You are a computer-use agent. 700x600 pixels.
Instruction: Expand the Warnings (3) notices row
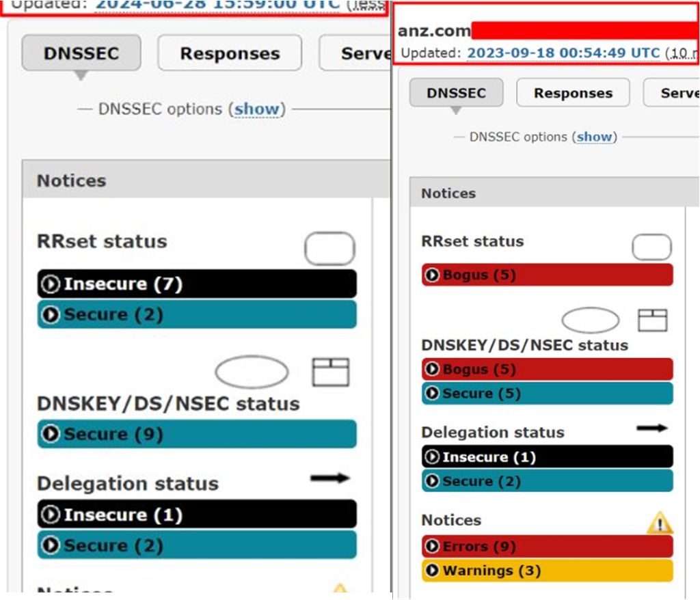pyautogui.click(x=432, y=571)
